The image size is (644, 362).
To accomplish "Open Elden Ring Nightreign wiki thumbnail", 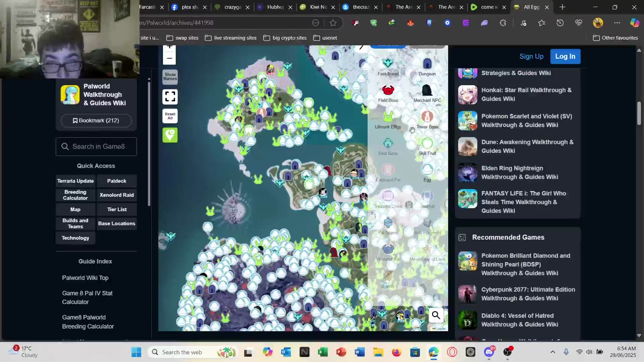I will tap(467, 172).
